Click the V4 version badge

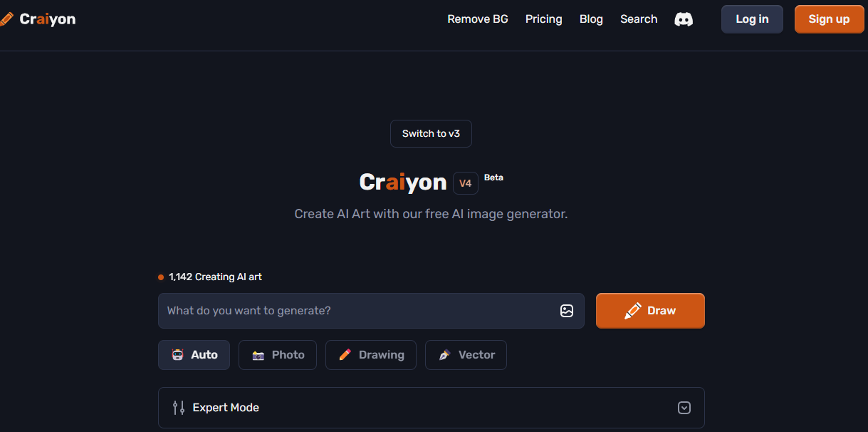pyautogui.click(x=466, y=183)
